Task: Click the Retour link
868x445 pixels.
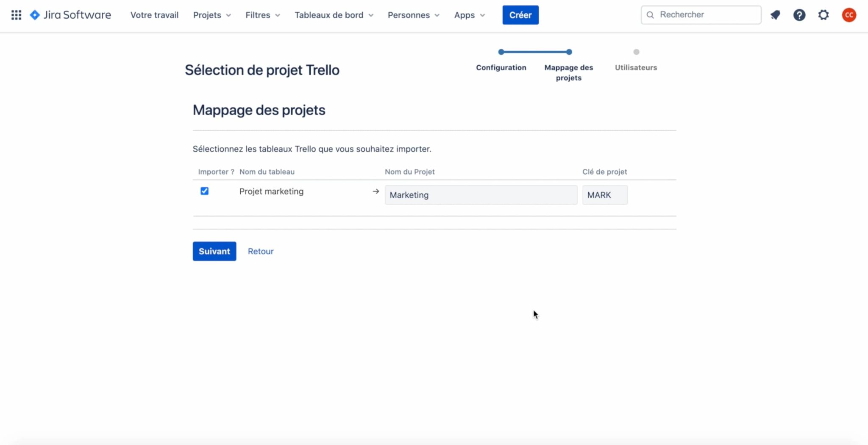Action: pos(261,251)
